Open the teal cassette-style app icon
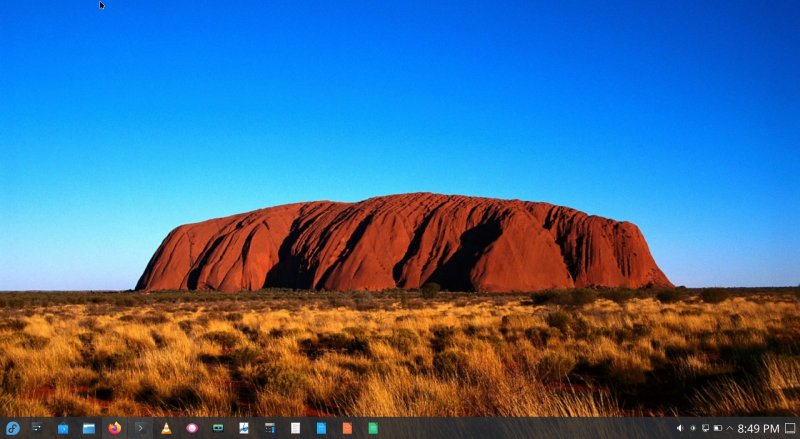 (218, 428)
